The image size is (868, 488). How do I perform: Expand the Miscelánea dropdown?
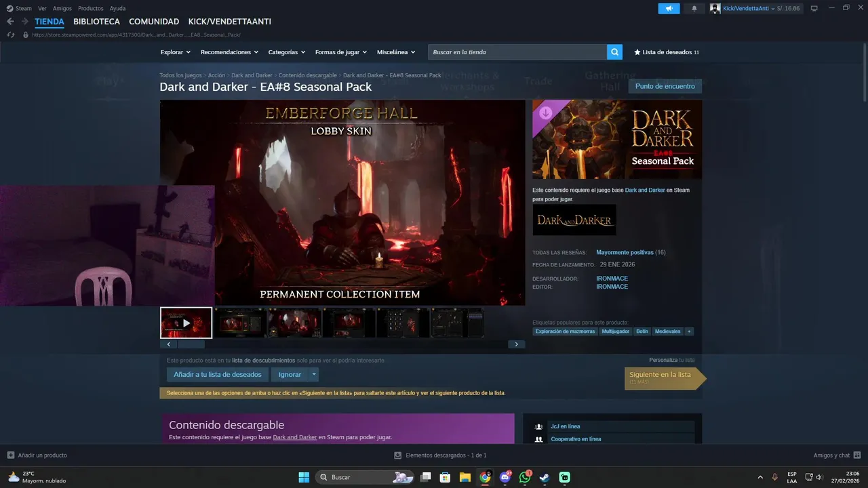coord(397,52)
